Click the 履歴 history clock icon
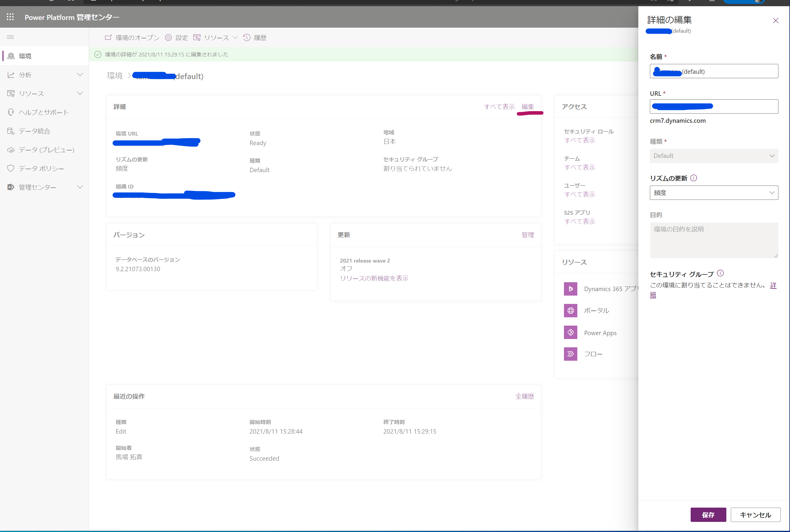Viewport: 790px width, 532px height. pyautogui.click(x=247, y=38)
